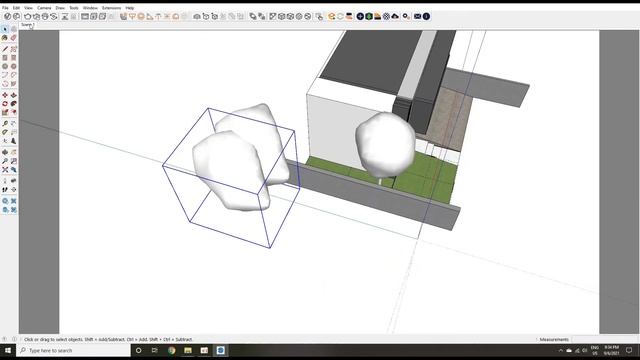Image resolution: width=640 pixels, height=360 pixels.
Task: Open the Draw menu
Action: 60,8
